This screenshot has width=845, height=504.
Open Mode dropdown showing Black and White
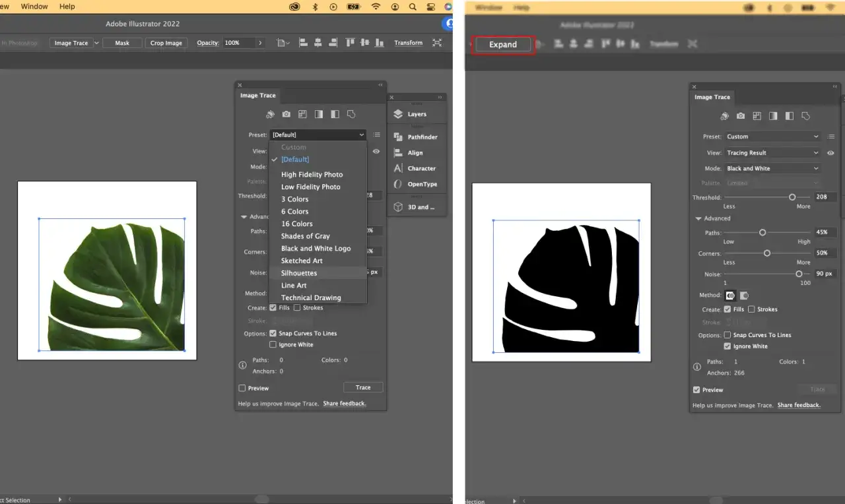pyautogui.click(x=772, y=168)
